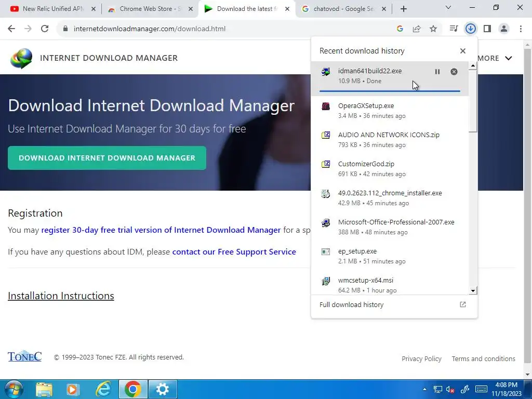
Task: Click the muted volume tray icon
Action: (450, 389)
